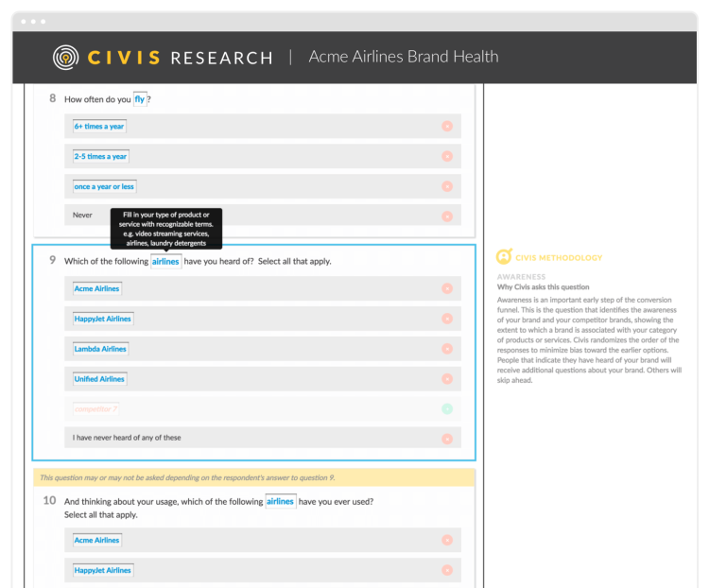Image resolution: width=709 pixels, height=588 pixels.
Task: Click the 'Never' answer text
Action: tap(82, 215)
